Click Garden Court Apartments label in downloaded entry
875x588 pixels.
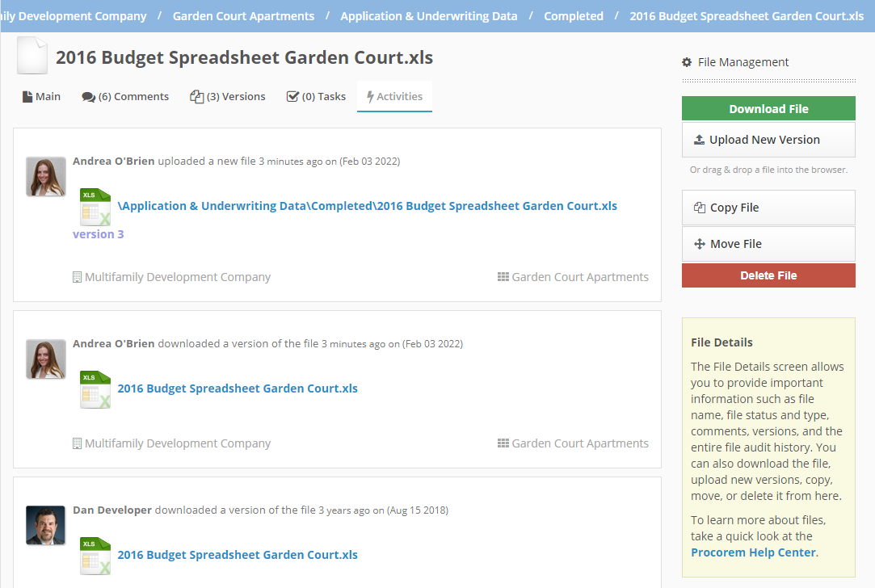[x=580, y=443]
